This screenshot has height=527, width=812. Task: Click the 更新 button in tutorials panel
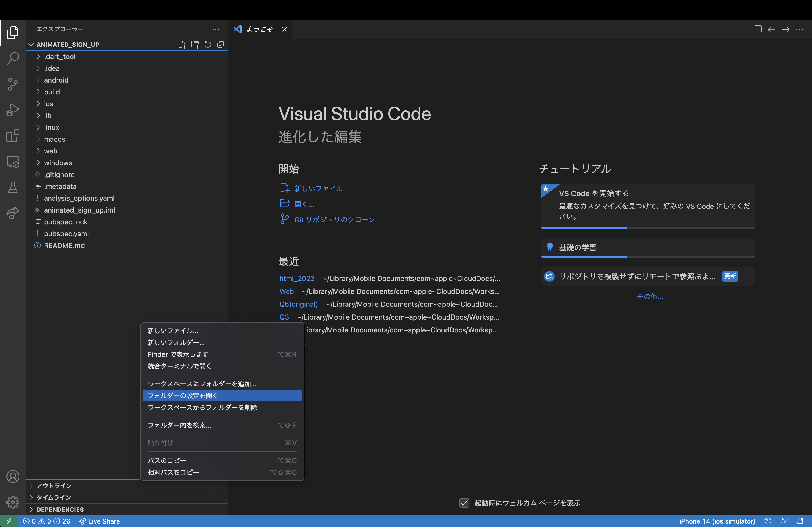tap(730, 276)
